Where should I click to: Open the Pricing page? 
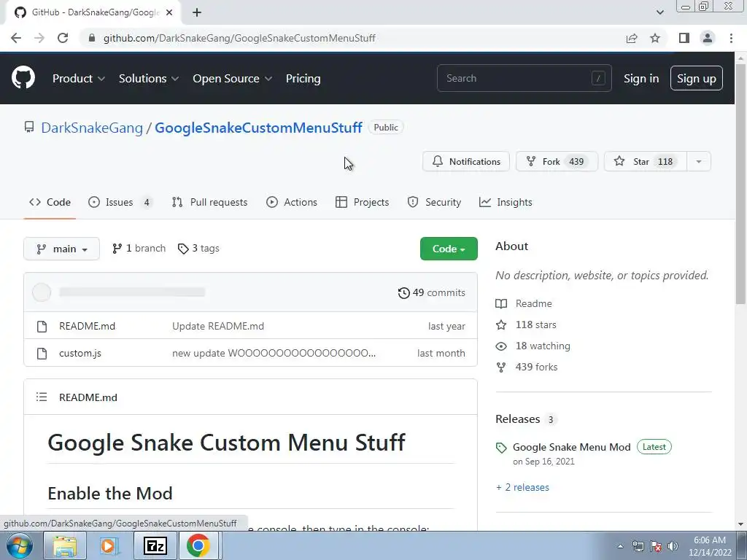303,79
